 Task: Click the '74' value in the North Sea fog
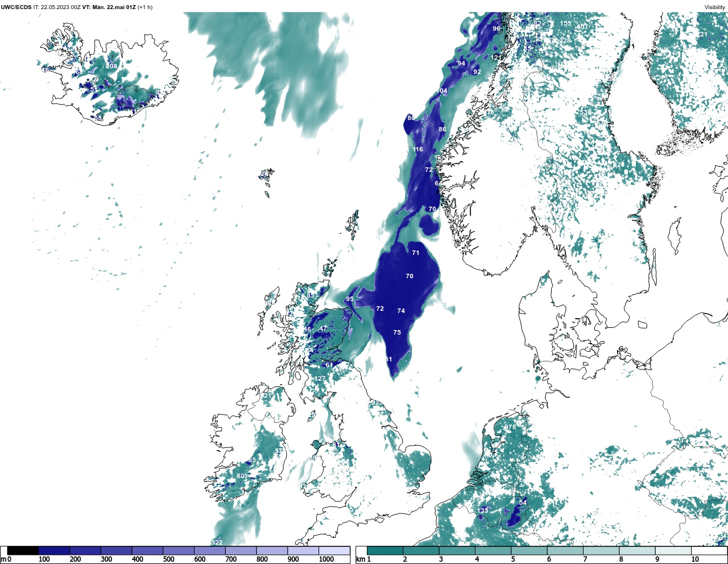pos(401,311)
